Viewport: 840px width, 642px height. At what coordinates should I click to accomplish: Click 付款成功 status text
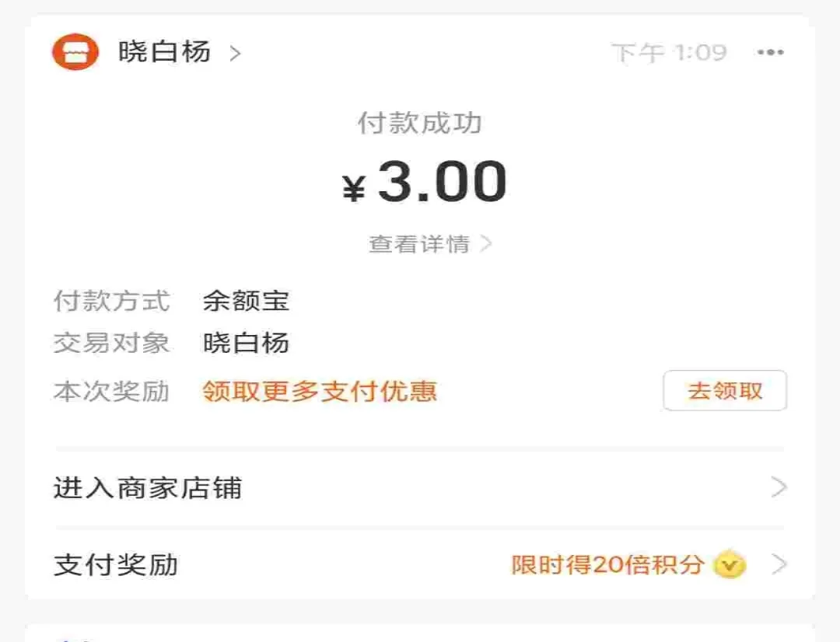tap(420, 122)
